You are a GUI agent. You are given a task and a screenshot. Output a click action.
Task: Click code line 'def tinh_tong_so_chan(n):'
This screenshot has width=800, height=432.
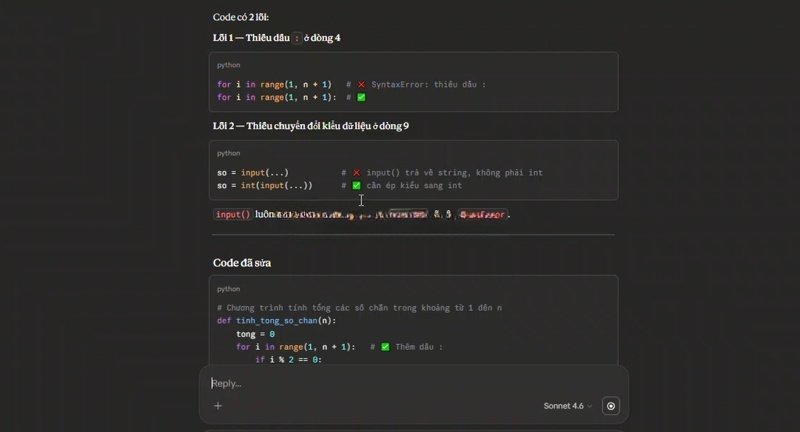point(276,321)
